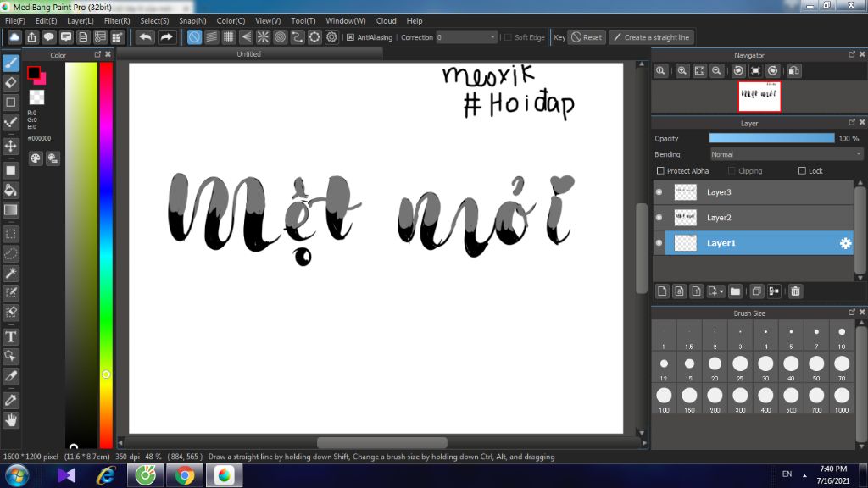Toggle the AntiAliasing checkbox

[350, 37]
